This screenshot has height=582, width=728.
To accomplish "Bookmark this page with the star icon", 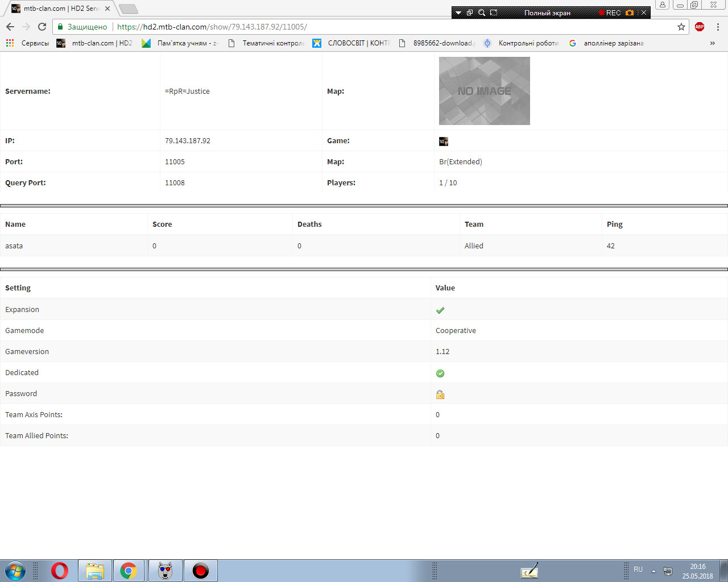I will tap(681, 27).
